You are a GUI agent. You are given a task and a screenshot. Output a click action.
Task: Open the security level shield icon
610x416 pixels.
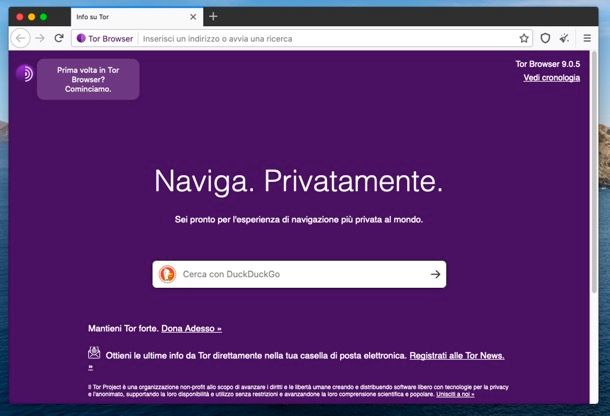pyautogui.click(x=545, y=38)
